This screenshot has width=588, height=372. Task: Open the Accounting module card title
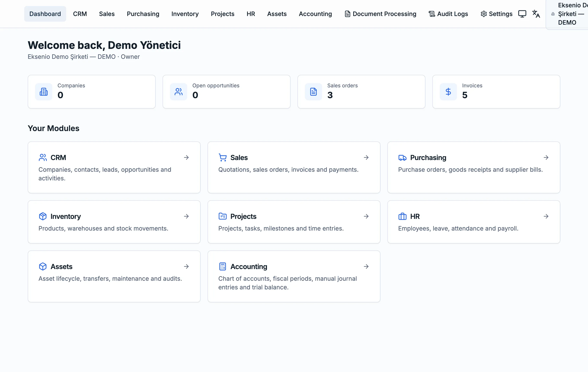(249, 266)
